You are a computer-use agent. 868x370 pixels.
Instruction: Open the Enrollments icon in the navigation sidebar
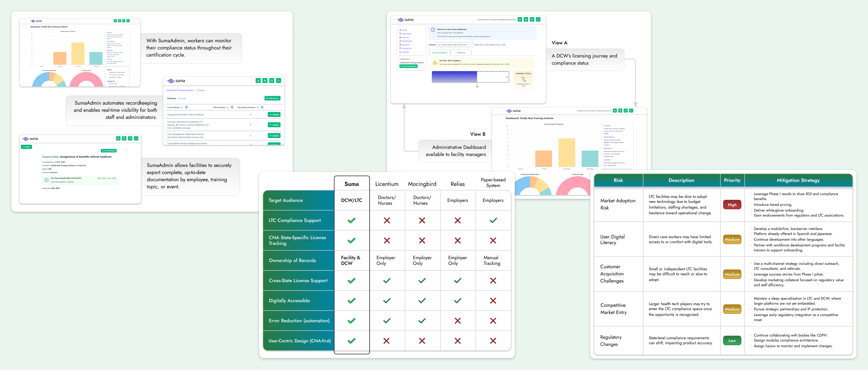click(400, 41)
